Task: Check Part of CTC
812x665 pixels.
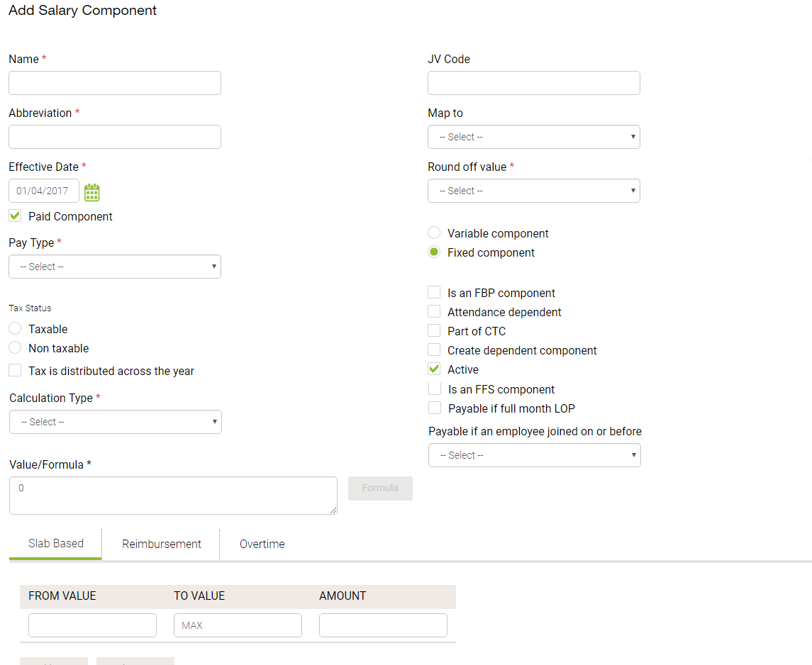Action: 433,330
